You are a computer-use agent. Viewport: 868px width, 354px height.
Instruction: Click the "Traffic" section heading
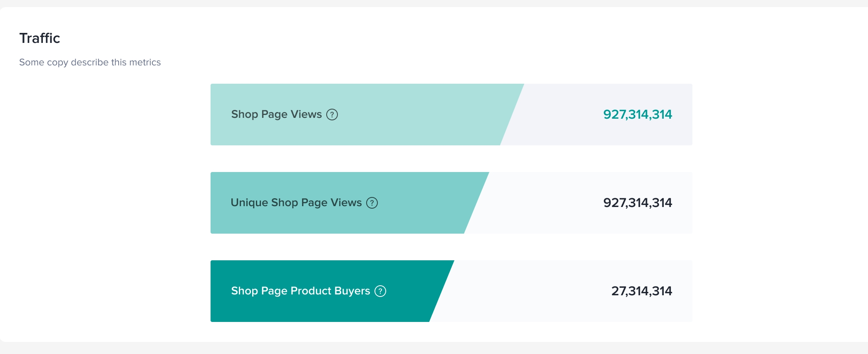tap(40, 38)
